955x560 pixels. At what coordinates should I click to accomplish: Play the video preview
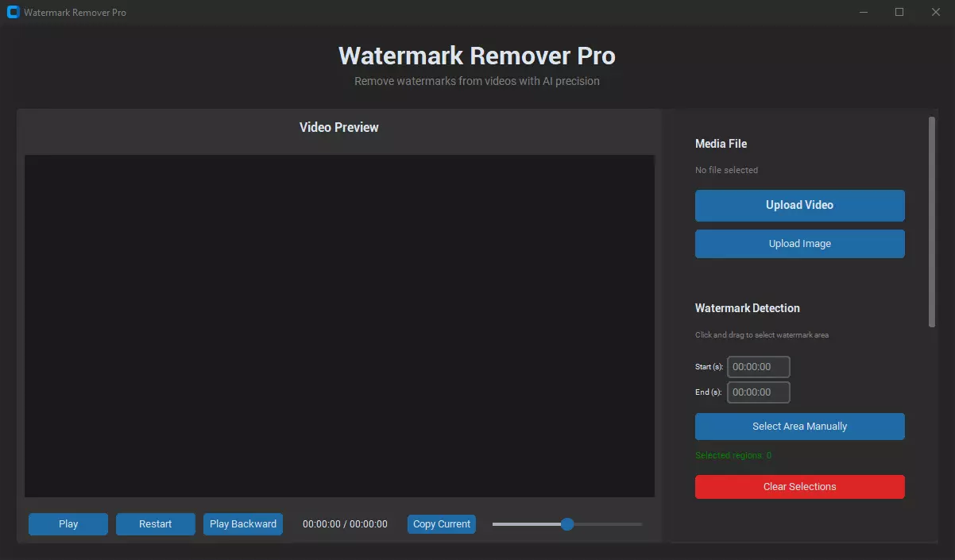[x=68, y=523]
